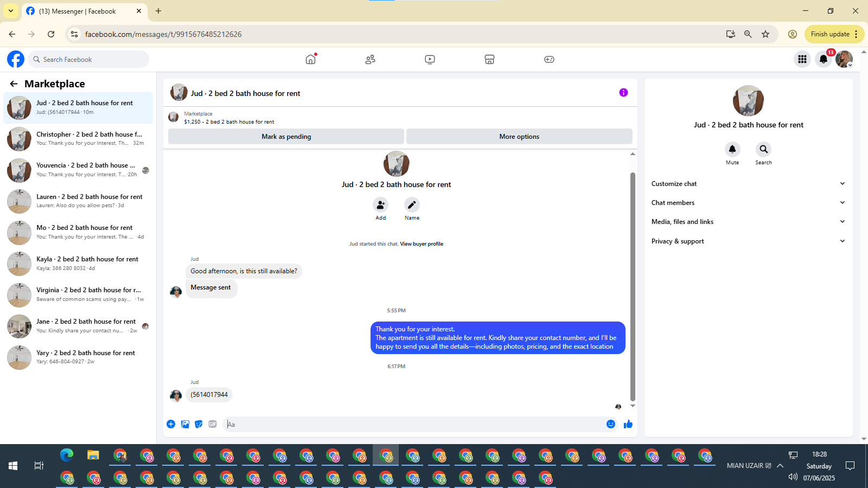Focus the message input field
Screen dimensions: 868x488
[x=415, y=424]
